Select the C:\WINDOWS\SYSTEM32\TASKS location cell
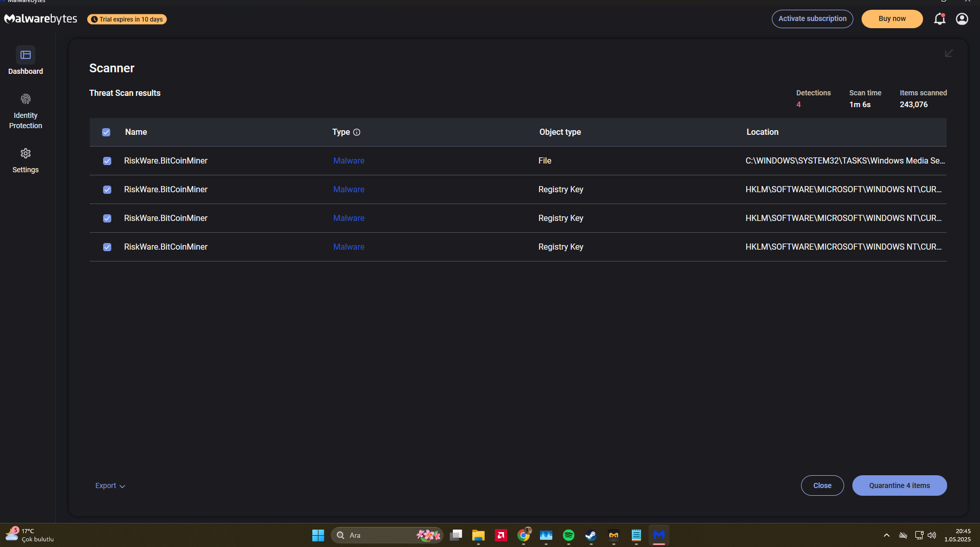This screenshot has height=547, width=980. pos(845,161)
